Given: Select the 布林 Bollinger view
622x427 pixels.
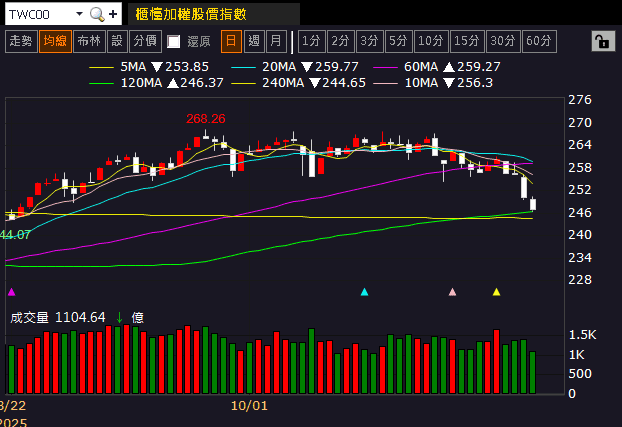Looking at the screenshot, I should tap(89, 41).
